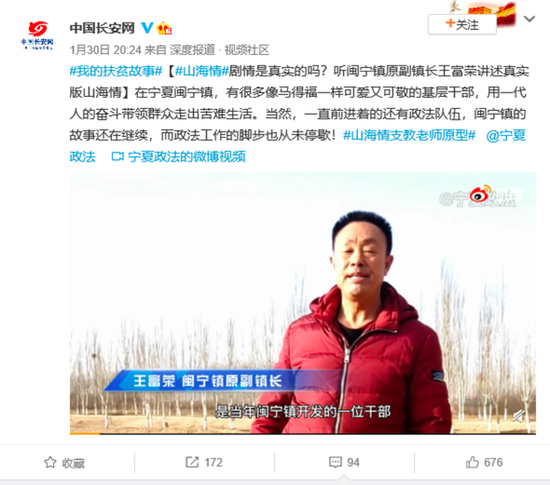Click the blue V verification badge
The width and height of the screenshot is (550, 485).
(x=147, y=28)
